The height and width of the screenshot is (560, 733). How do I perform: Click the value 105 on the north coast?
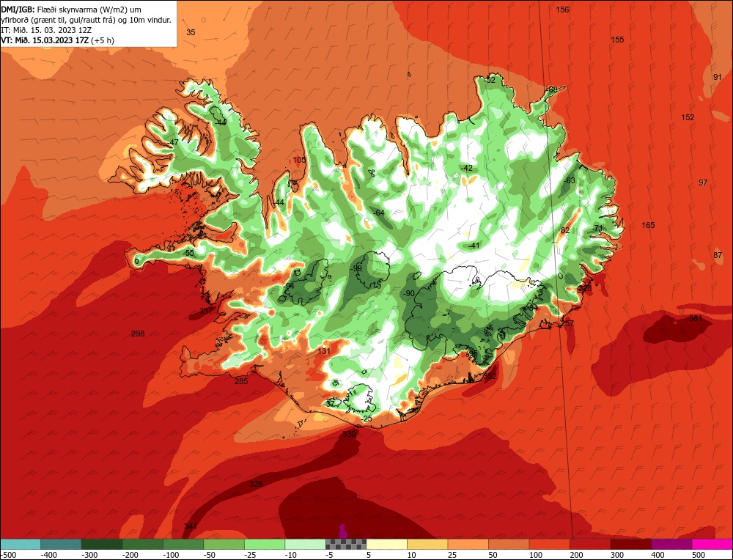[299, 160]
